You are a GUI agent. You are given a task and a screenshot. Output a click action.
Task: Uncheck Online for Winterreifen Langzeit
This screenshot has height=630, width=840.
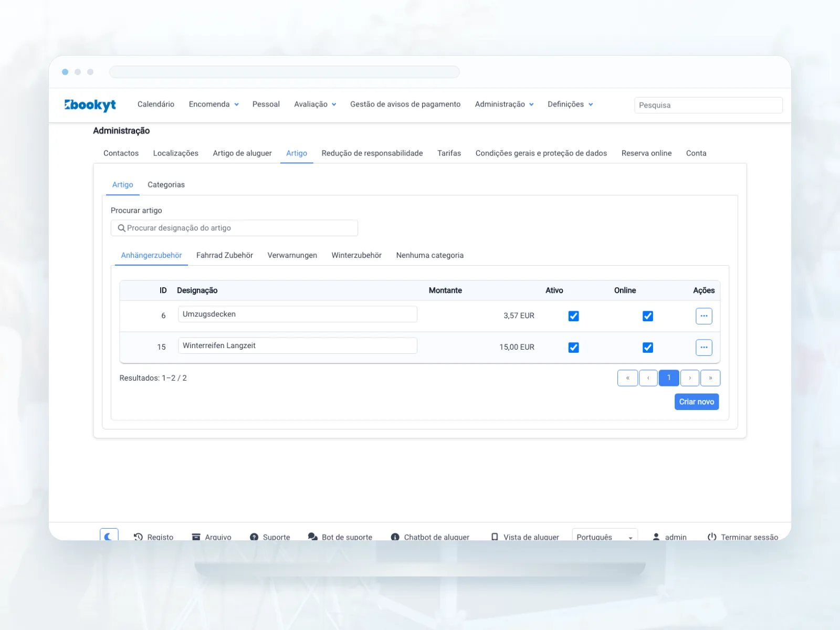click(x=648, y=348)
